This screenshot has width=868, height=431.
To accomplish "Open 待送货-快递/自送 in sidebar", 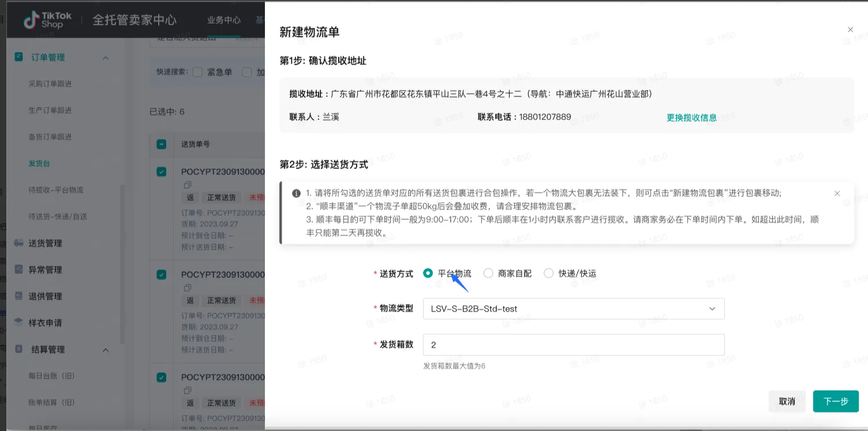I will point(58,216).
